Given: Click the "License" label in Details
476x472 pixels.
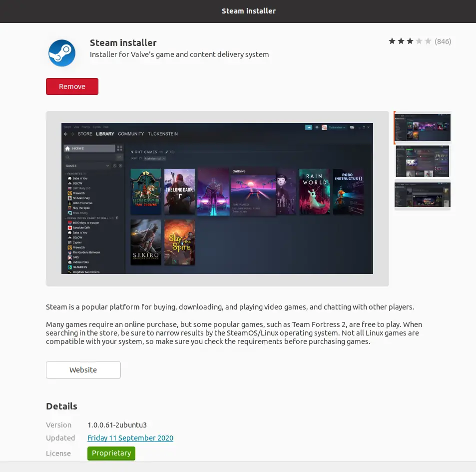Looking at the screenshot, I should [58, 453].
